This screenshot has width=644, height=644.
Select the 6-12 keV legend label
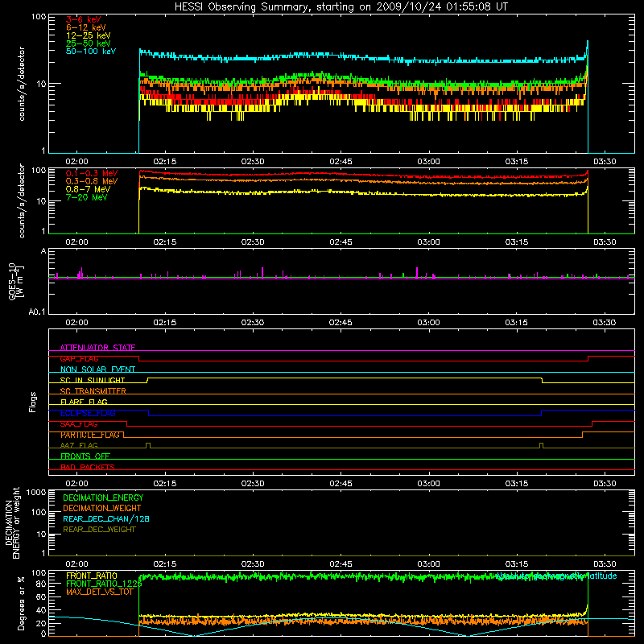(86, 27)
